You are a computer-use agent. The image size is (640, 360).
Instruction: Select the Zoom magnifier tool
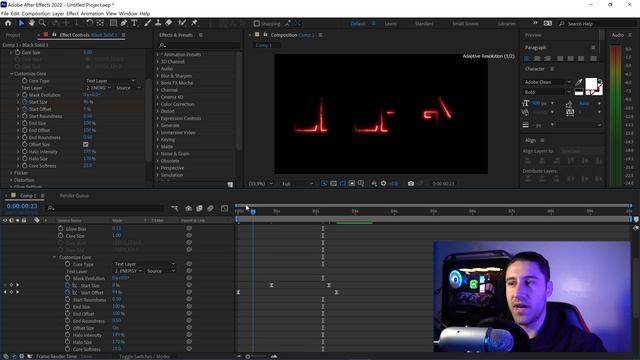pos(42,23)
